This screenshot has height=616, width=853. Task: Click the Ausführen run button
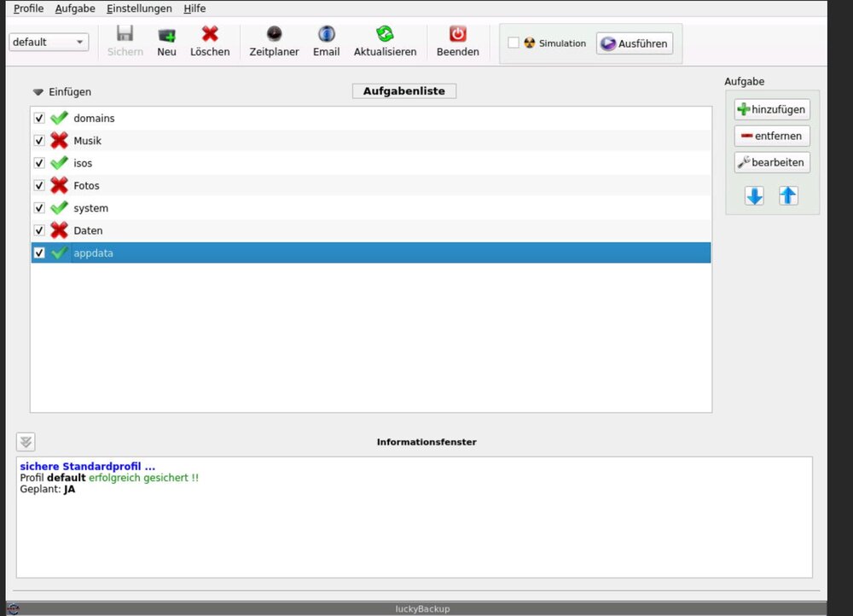point(635,43)
